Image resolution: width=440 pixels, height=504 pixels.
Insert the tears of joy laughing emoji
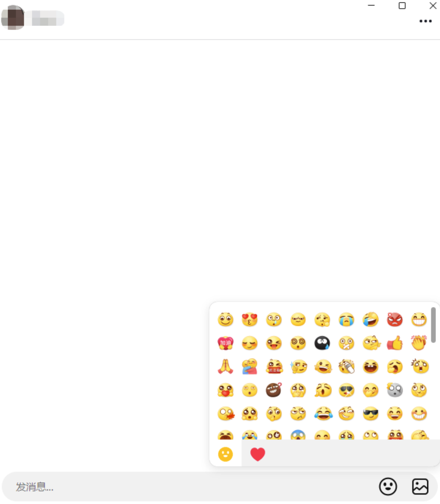[x=323, y=414]
